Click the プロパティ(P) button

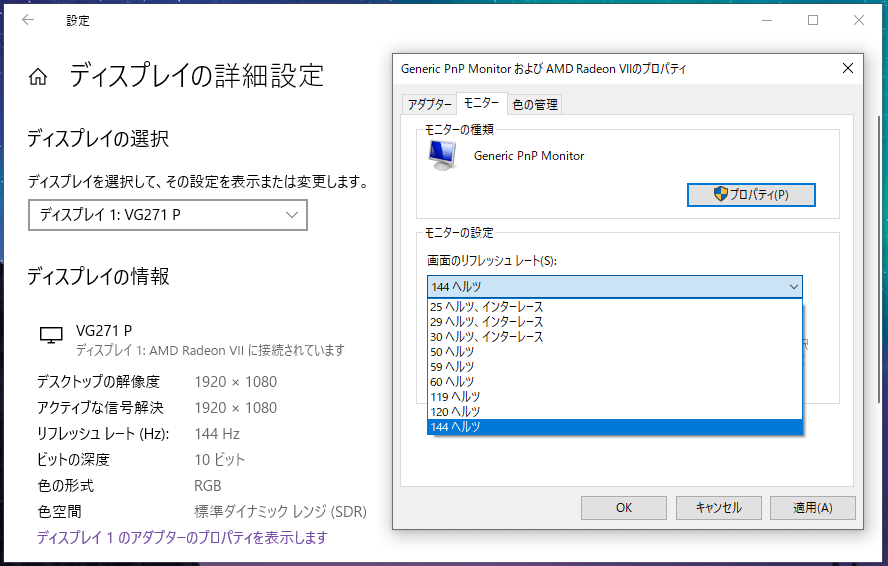point(751,195)
